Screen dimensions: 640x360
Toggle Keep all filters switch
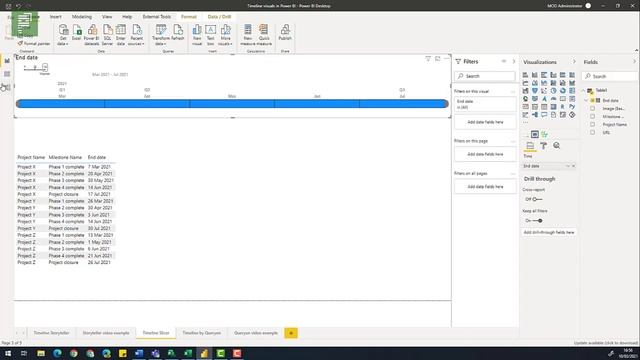pyautogui.click(x=538, y=220)
